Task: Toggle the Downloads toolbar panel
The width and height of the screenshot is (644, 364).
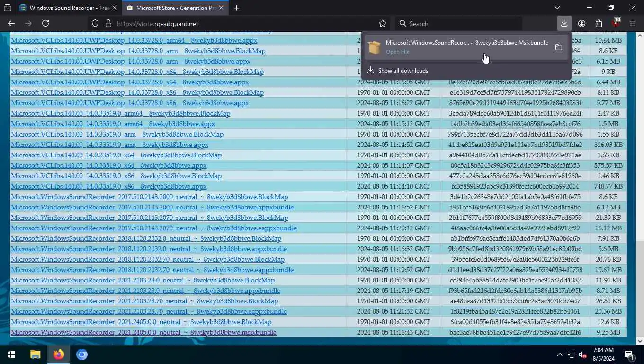Action: coord(564,23)
